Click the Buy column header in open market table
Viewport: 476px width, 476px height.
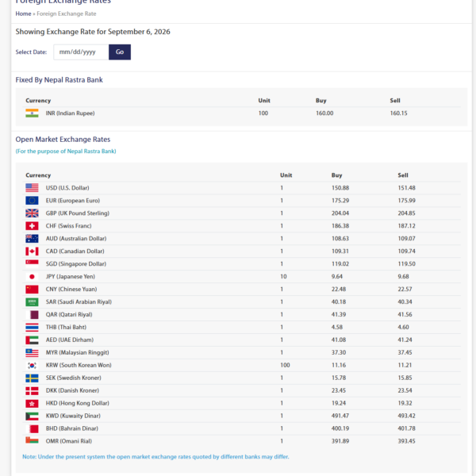(x=336, y=175)
